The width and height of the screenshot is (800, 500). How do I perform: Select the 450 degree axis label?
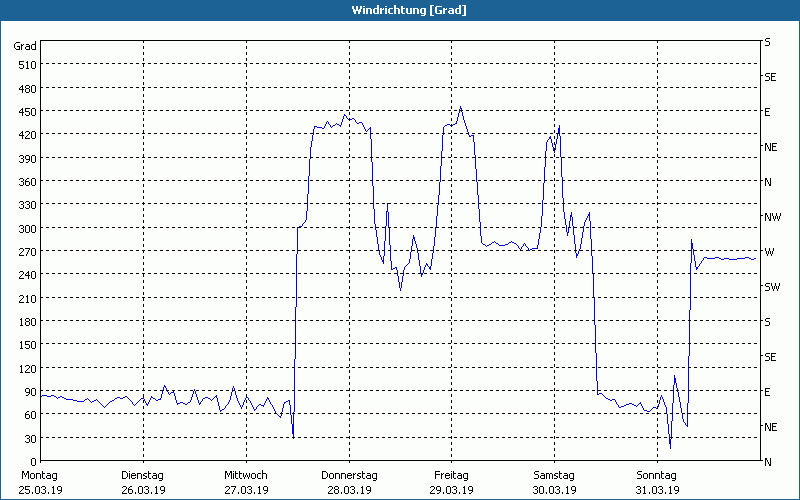[x=26, y=112]
